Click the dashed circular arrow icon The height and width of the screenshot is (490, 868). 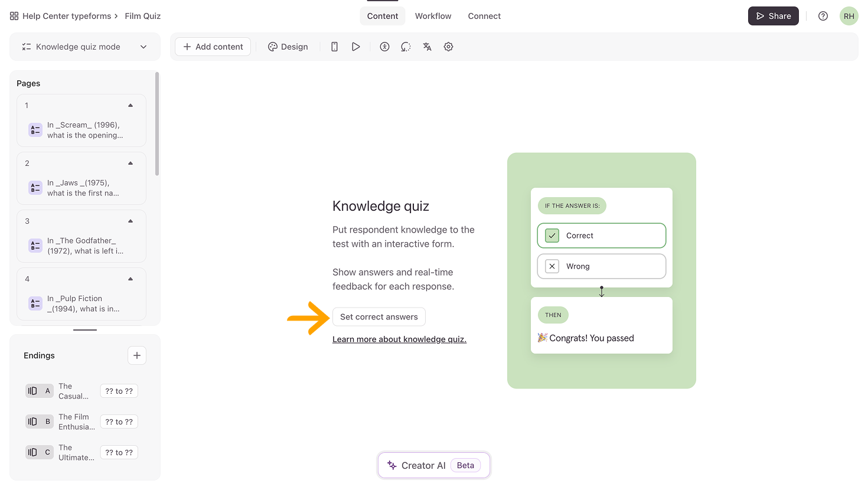[x=406, y=47]
